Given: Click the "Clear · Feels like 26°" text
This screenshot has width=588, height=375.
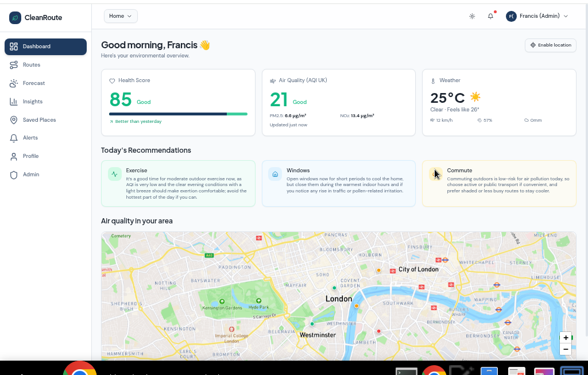Looking at the screenshot, I should pos(455,110).
